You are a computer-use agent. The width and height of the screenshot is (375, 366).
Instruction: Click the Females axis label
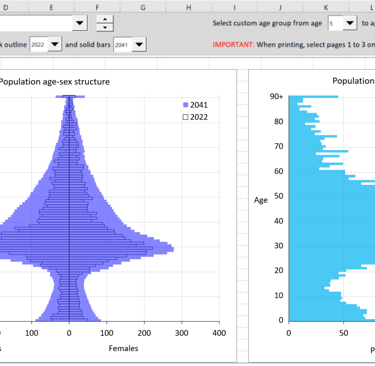click(x=123, y=348)
